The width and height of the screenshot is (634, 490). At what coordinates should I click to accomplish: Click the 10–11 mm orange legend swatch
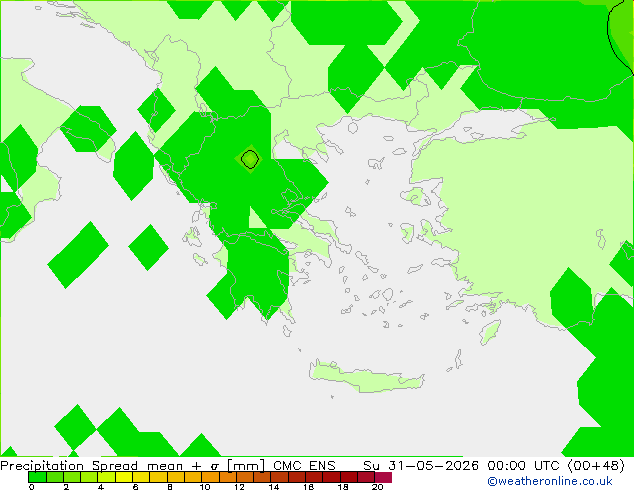pos(210,477)
